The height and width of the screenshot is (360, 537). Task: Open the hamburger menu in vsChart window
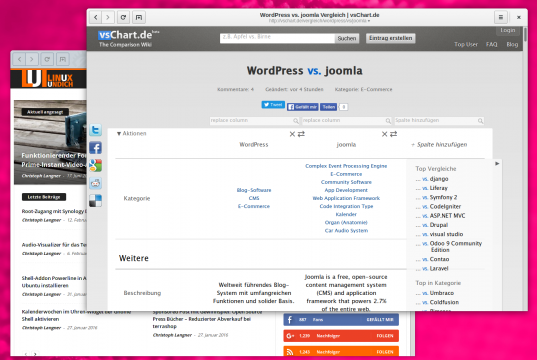501,17
